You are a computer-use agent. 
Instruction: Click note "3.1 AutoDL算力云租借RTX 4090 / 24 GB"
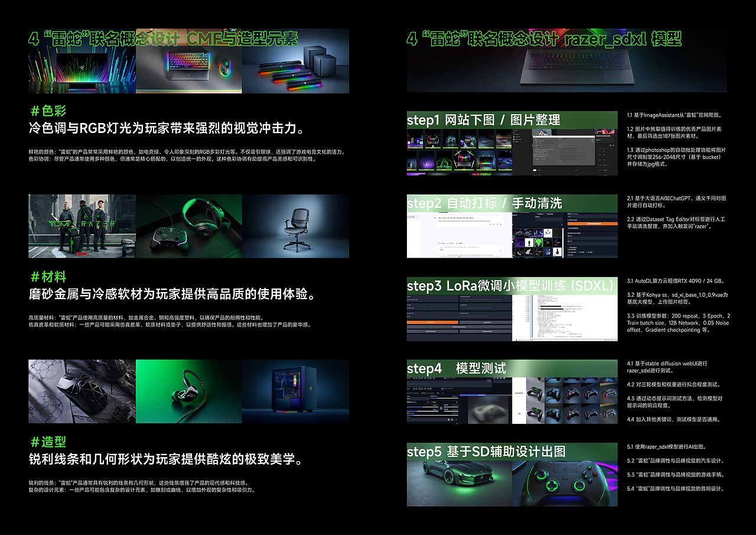676,281
